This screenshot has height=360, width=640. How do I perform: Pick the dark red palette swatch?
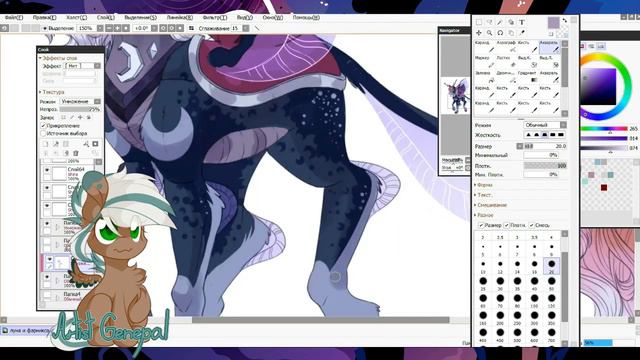(x=604, y=187)
